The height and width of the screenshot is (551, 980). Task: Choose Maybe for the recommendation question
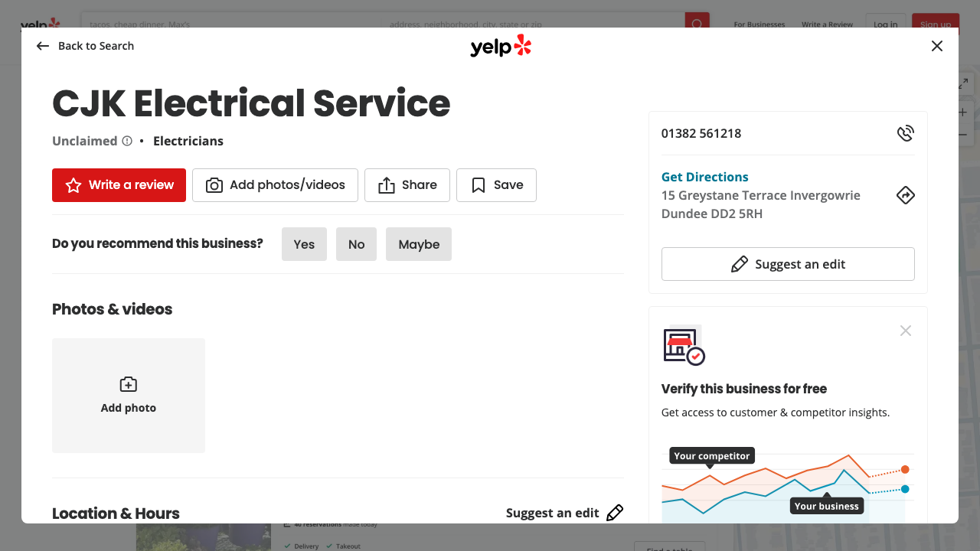pos(418,243)
